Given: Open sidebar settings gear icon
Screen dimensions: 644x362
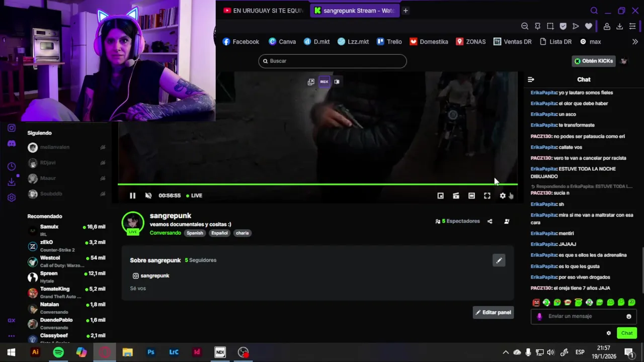Looking at the screenshot, I should [12, 198].
